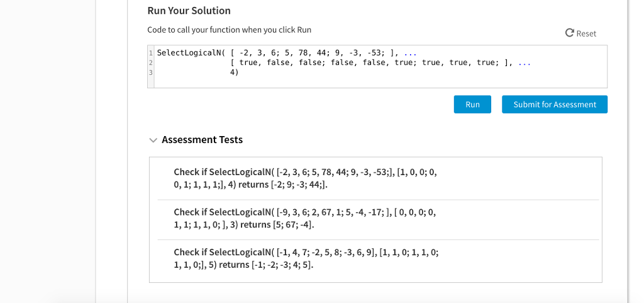Click Submit for Assessment

tap(555, 105)
